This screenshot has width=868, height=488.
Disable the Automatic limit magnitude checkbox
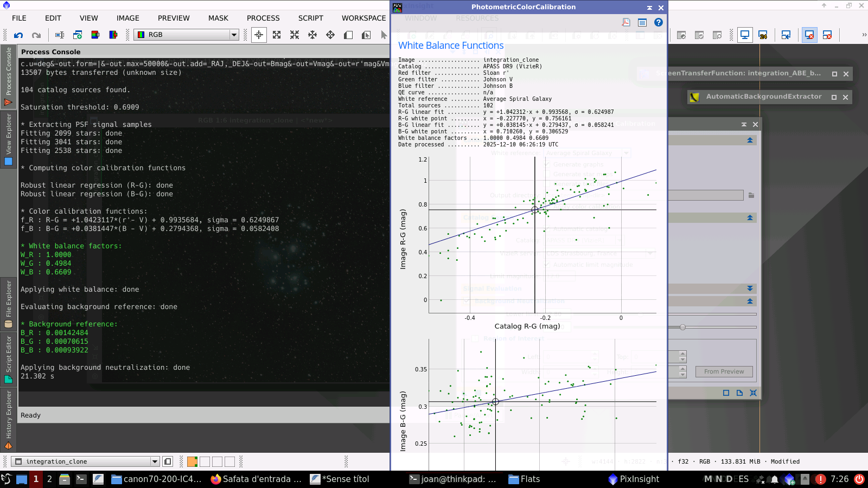coord(547,265)
